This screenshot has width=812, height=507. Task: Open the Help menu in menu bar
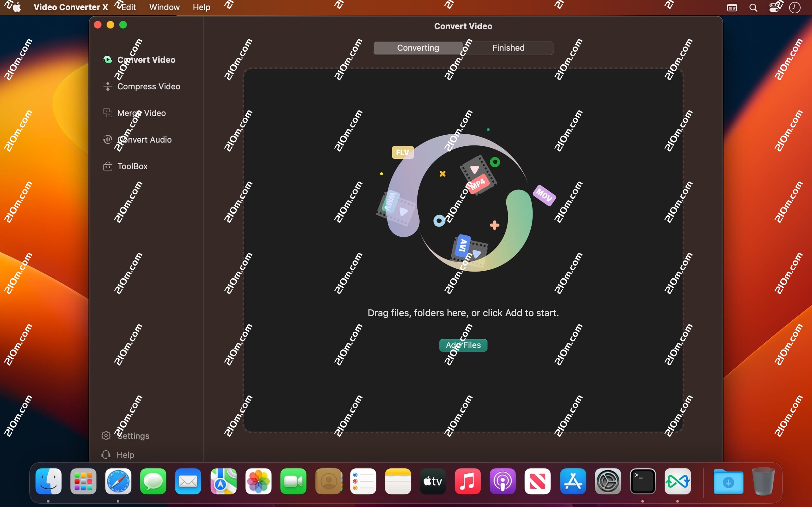201,7
